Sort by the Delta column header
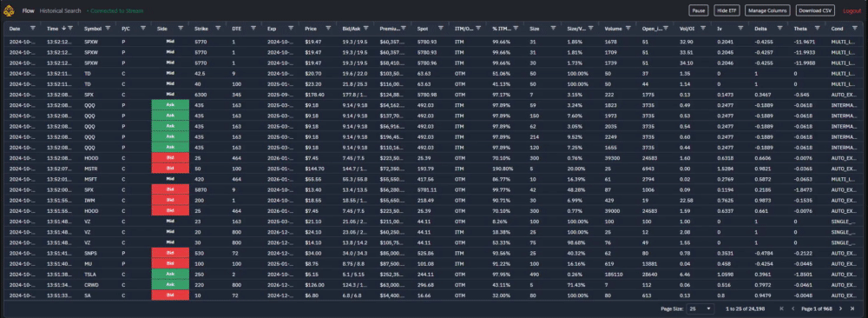 pyautogui.click(x=760, y=29)
